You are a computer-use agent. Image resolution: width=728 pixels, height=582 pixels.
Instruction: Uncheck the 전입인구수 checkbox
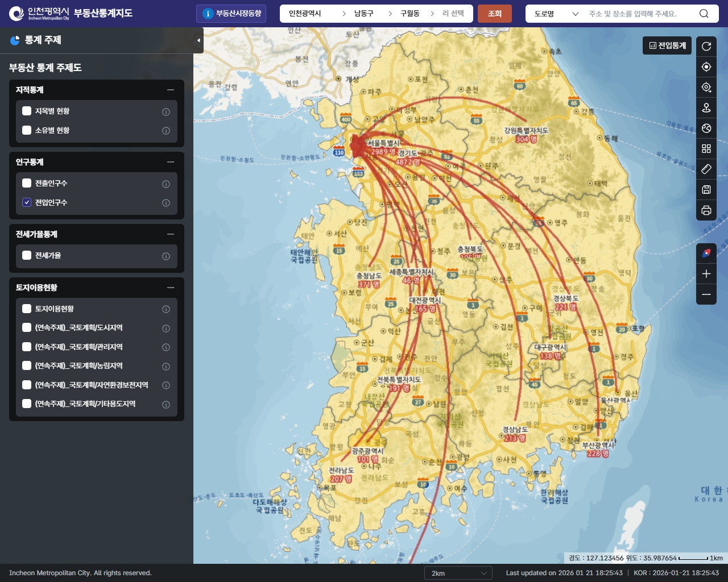point(27,202)
